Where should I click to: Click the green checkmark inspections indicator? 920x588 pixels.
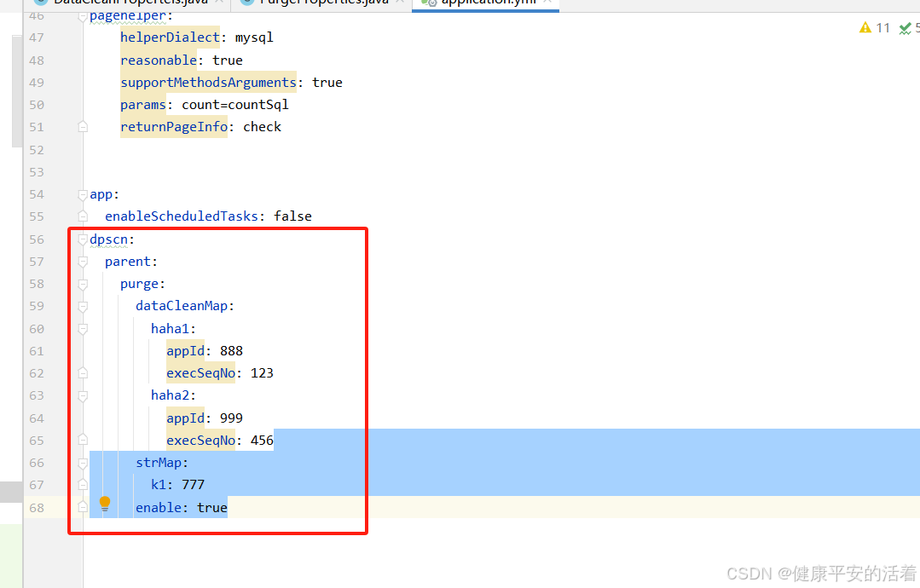pos(906,27)
